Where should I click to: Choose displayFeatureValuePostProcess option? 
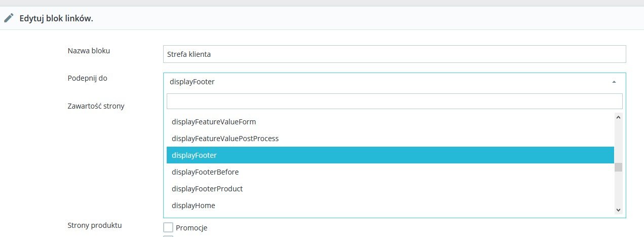pyautogui.click(x=225, y=138)
